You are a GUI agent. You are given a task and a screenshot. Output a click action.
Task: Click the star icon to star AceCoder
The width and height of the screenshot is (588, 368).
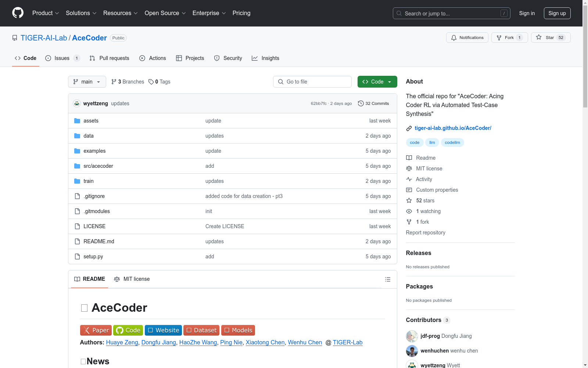(539, 37)
